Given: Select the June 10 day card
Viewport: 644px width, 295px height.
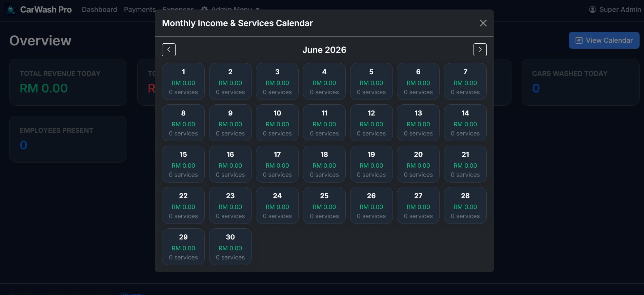Looking at the screenshot, I should tap(277, 123).
